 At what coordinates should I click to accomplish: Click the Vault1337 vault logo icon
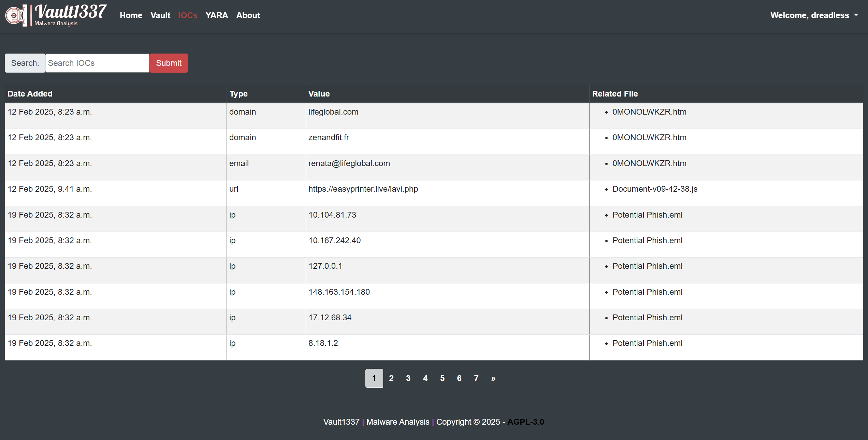pyautogui.click(x=16, y=15)
